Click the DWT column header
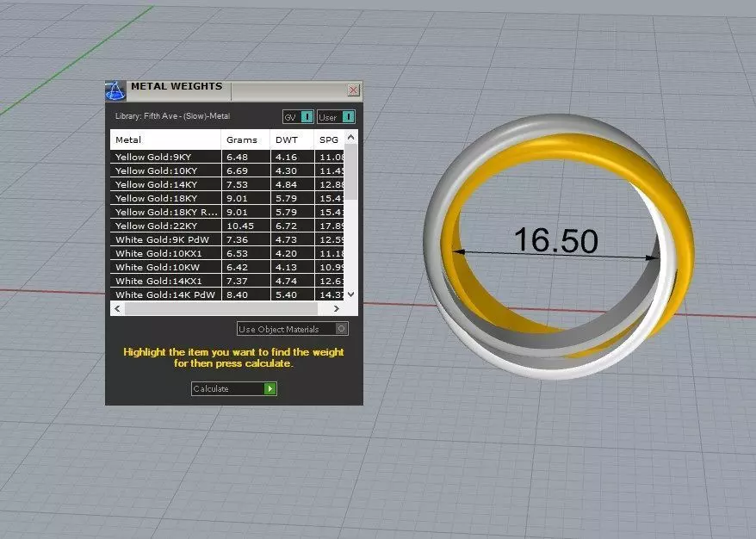 coord(292,139)
